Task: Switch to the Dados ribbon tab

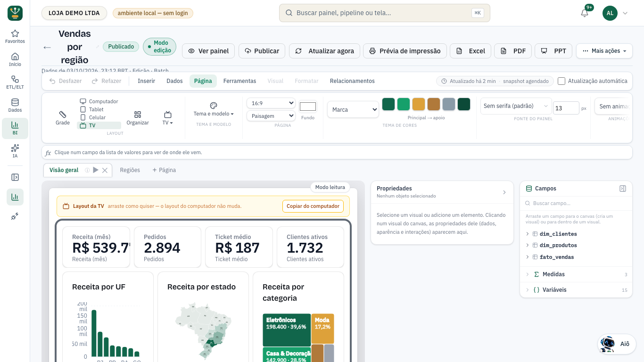Action: [x=174, y=81]
